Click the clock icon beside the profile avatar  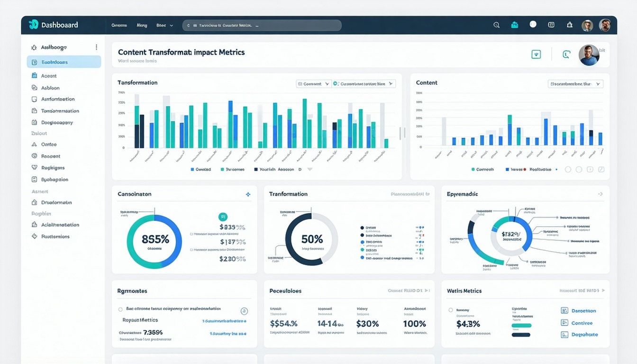tap(566, 54)
